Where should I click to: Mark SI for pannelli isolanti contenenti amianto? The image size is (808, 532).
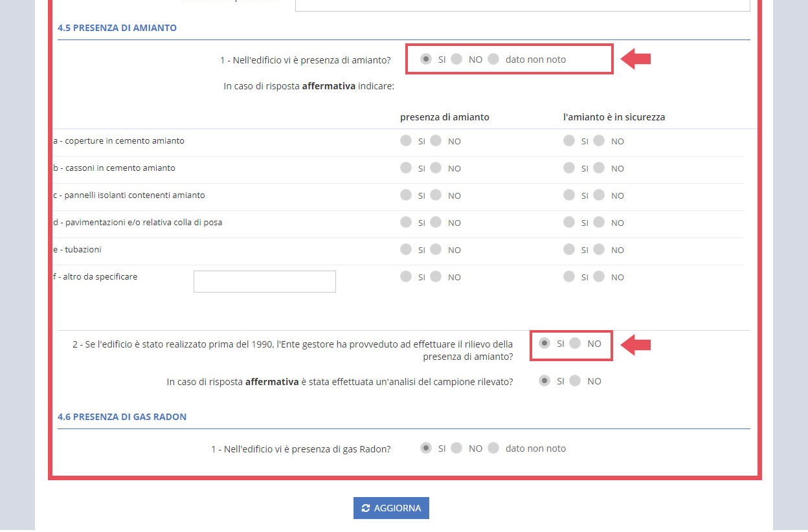(x=406, y=195)
